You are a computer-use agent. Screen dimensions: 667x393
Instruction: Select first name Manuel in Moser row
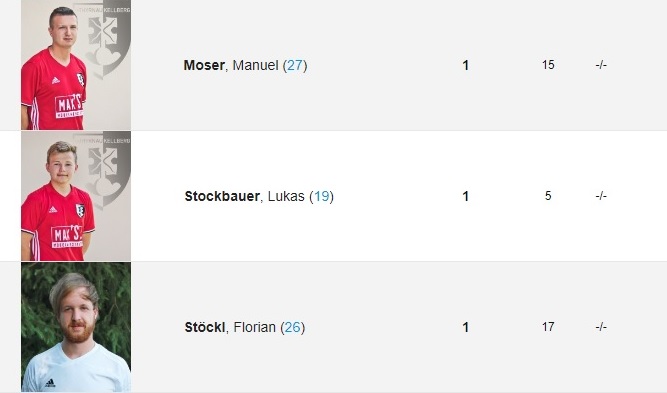point(255,65)
